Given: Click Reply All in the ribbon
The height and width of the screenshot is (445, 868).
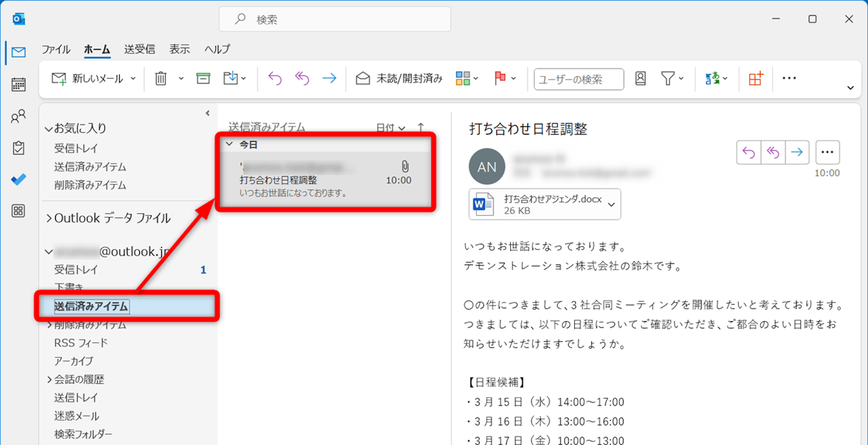Looking at the screenshot, I should 302,78.
